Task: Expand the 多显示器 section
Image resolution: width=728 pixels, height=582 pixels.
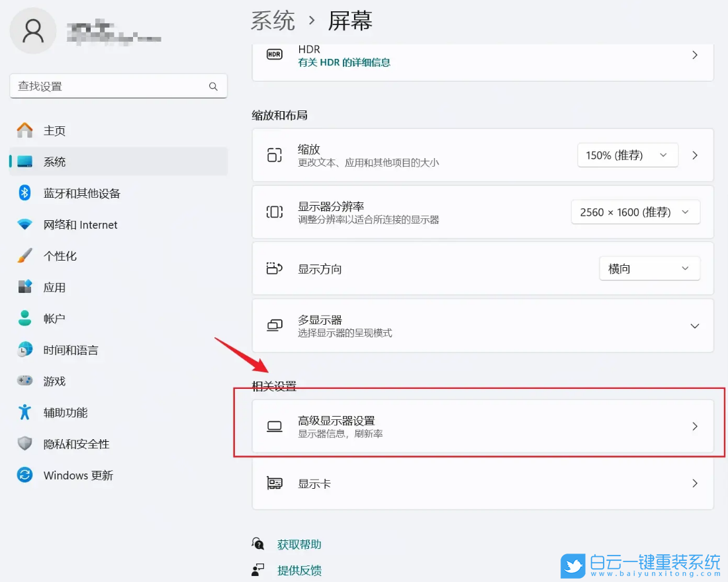Action: tap(694, 325)
